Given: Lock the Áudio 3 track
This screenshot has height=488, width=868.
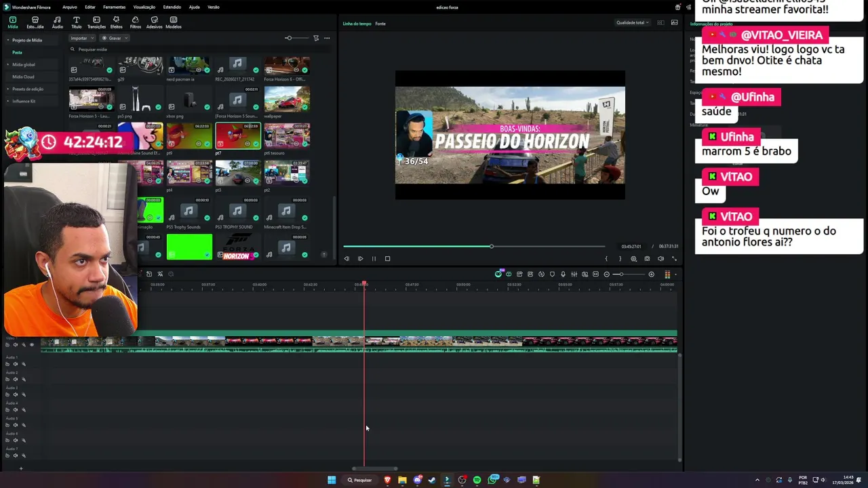Looking at the screenshot, I should pos(7,394).
